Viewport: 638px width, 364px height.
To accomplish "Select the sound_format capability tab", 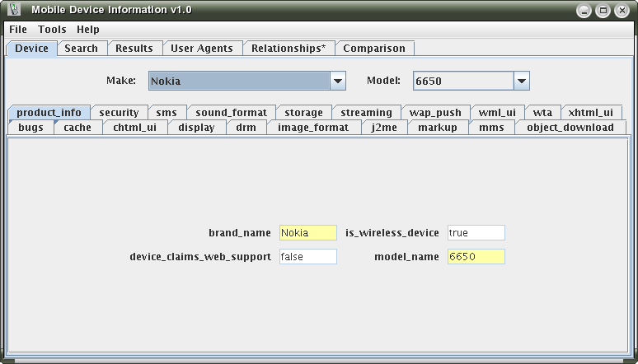I will pos(231,113).
